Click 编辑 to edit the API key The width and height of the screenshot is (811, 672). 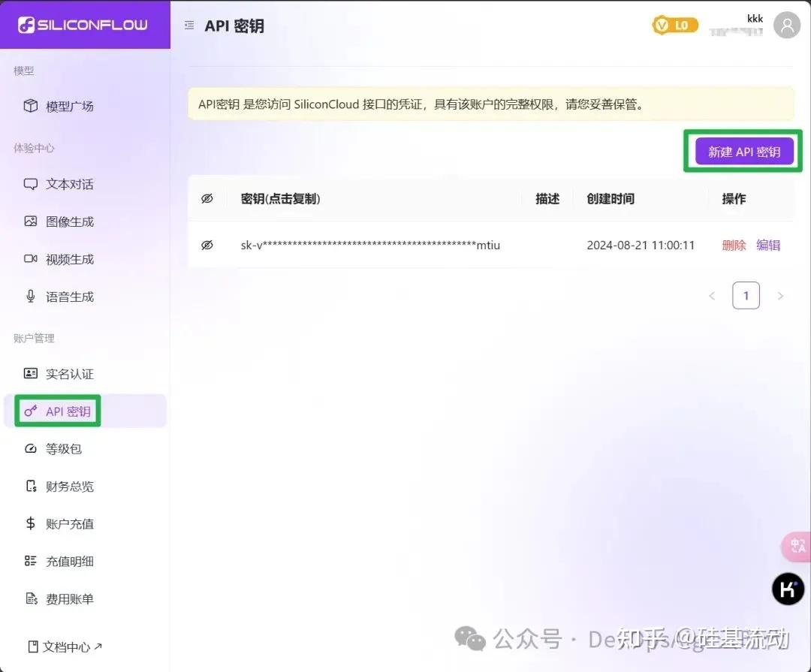click(769, 245)
